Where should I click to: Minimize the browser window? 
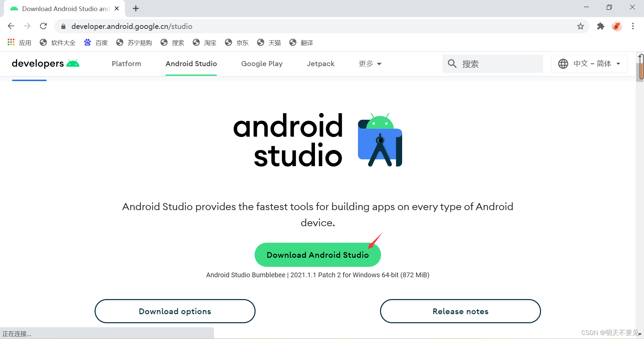586,7
